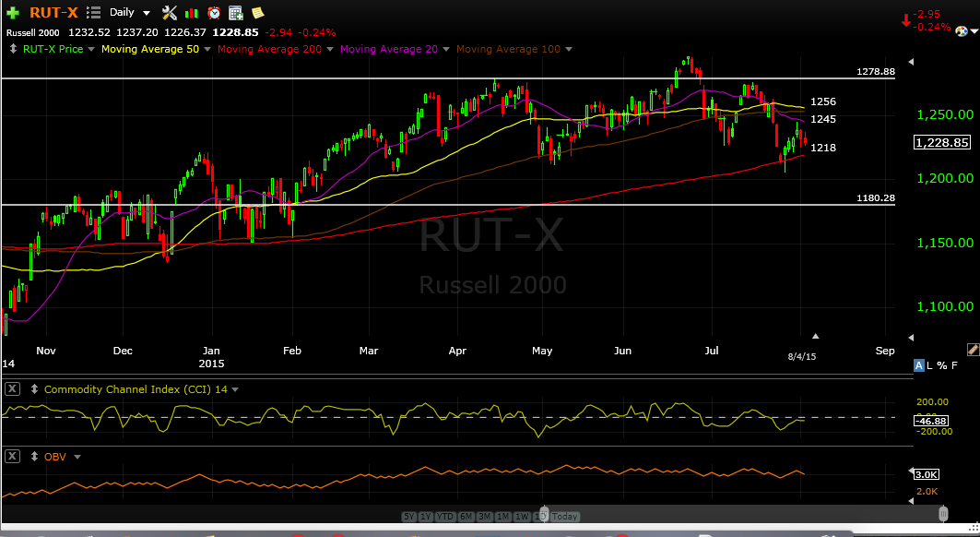The height and width of the screenshot is (537, 980).
Task: Close the Commodity Channel Index panel
Action: pos(13,389)
